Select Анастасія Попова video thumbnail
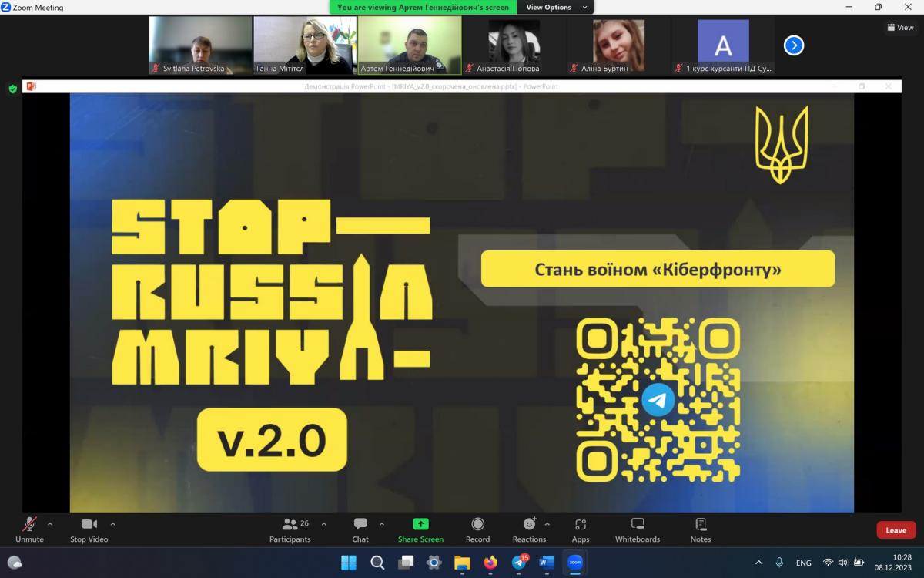The height and width of the screenshot is (578, 924). (x=514, y=45)
